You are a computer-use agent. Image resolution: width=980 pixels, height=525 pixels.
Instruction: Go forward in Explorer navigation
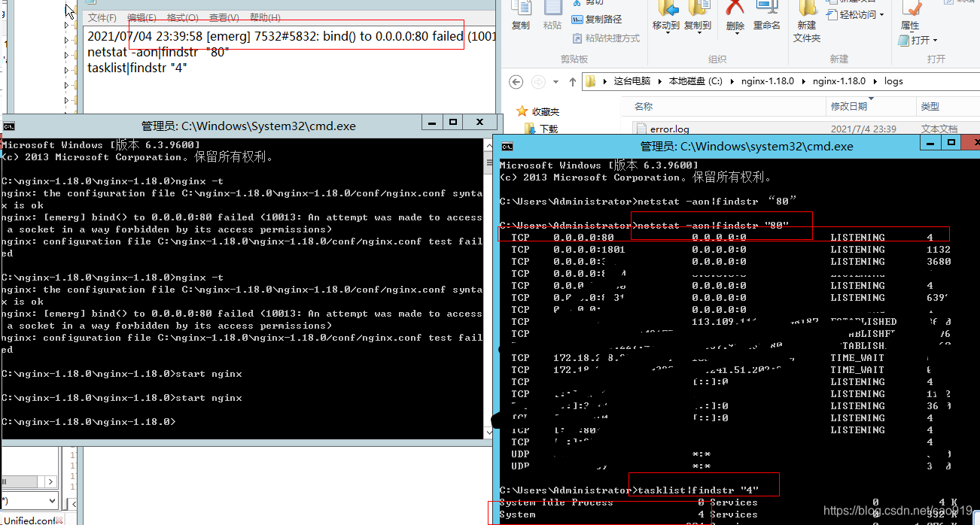pyautogui.click(x=538, y=81)
